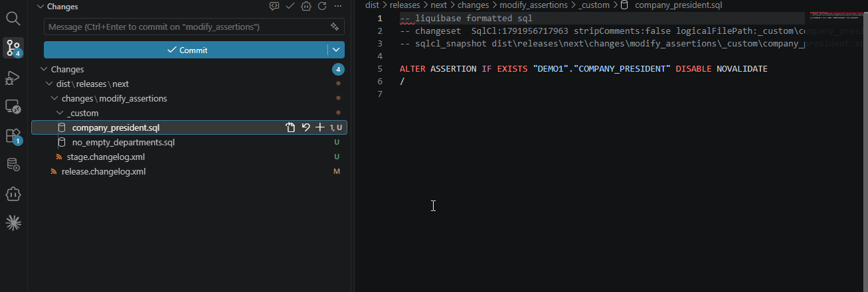Refresh source control changes
868x292 pixels.
pyautogui.click(x=322, y=6)
